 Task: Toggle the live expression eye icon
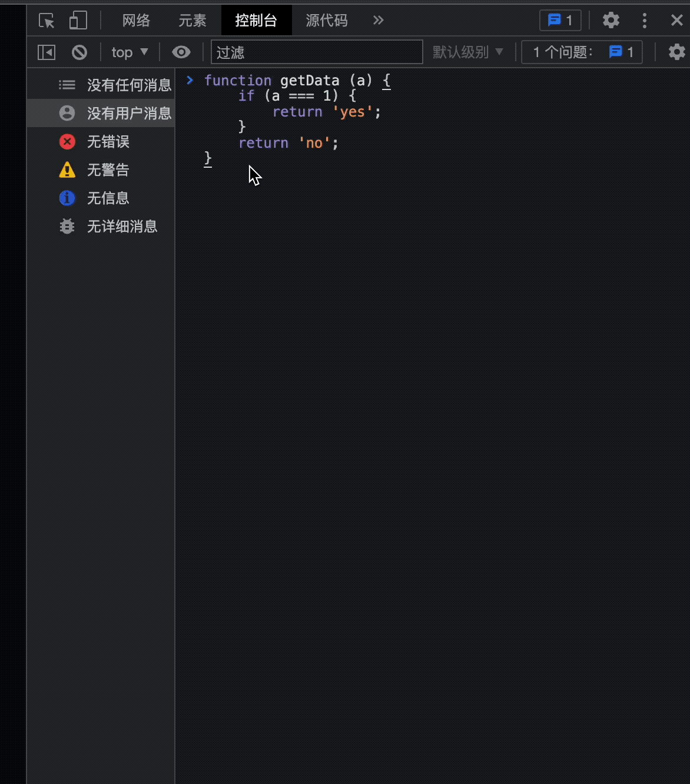pos(181,52)
